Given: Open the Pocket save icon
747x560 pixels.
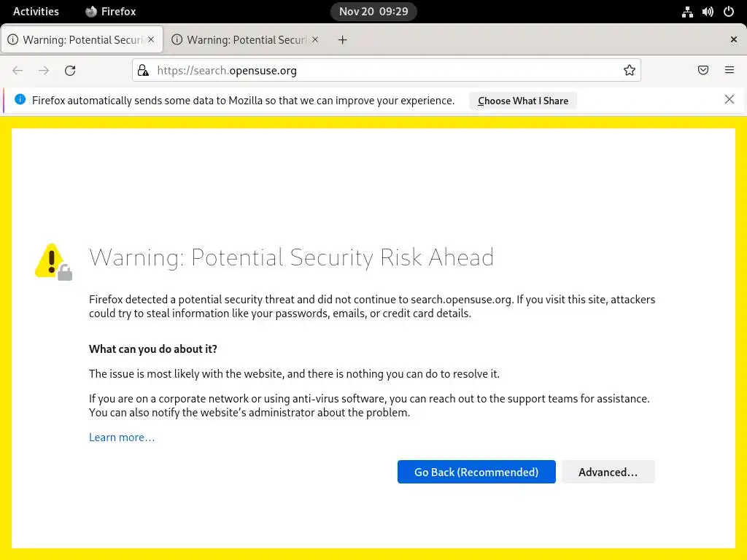Looking at the screenshot, I should coord(703,70).
